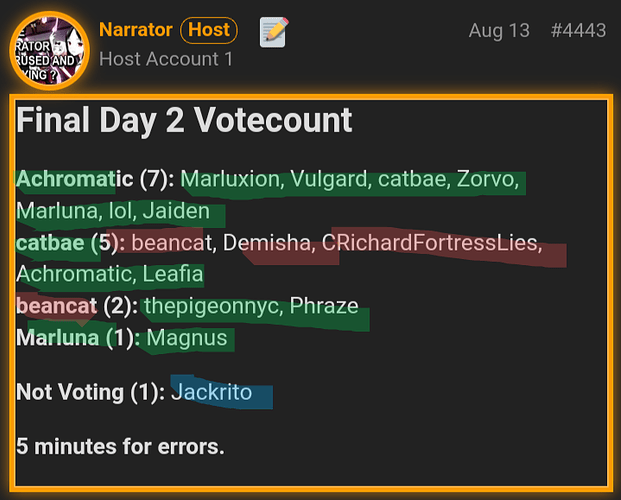Click voter name Zorvo

pos(488,179)
